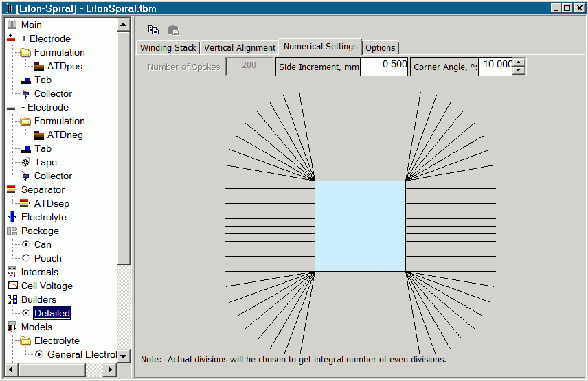
Task: Click the Electrolyte icon in the tree
Action: [x=12, y=217]
